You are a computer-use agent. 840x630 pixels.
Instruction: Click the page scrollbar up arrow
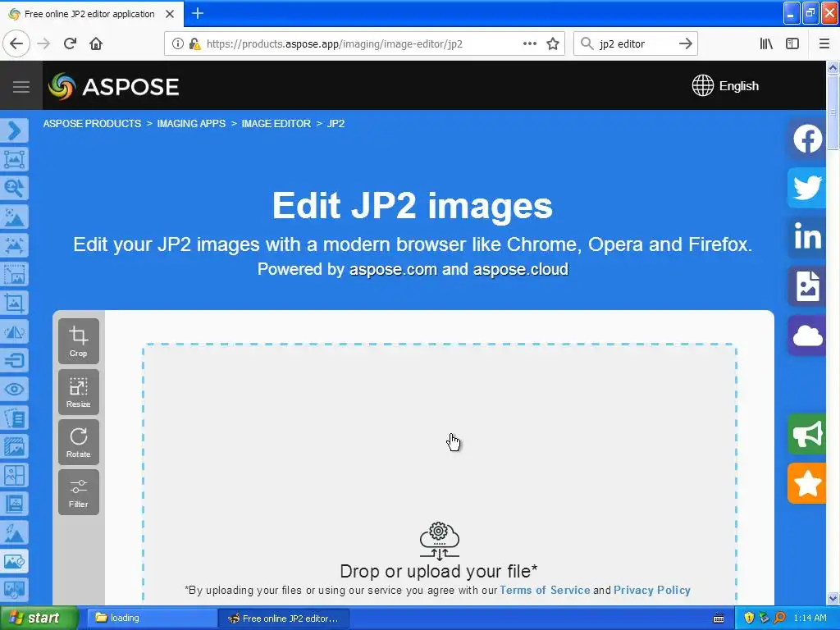point(833,67)
